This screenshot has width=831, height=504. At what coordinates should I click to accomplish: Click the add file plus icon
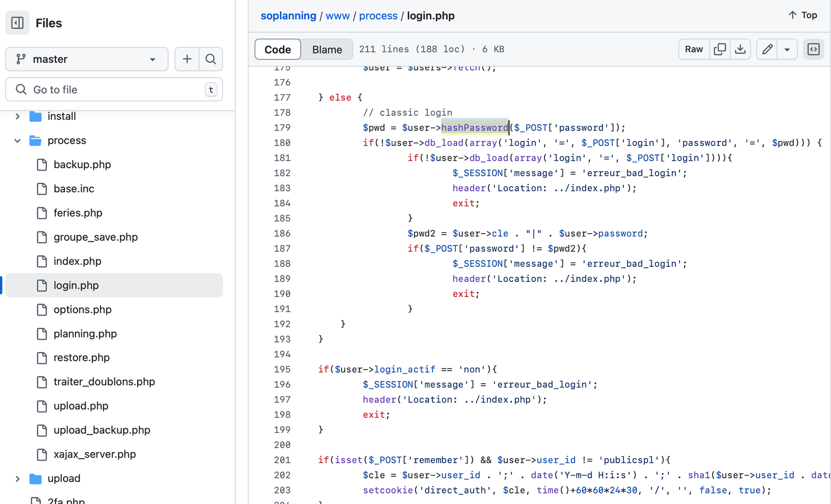(187, 59)
